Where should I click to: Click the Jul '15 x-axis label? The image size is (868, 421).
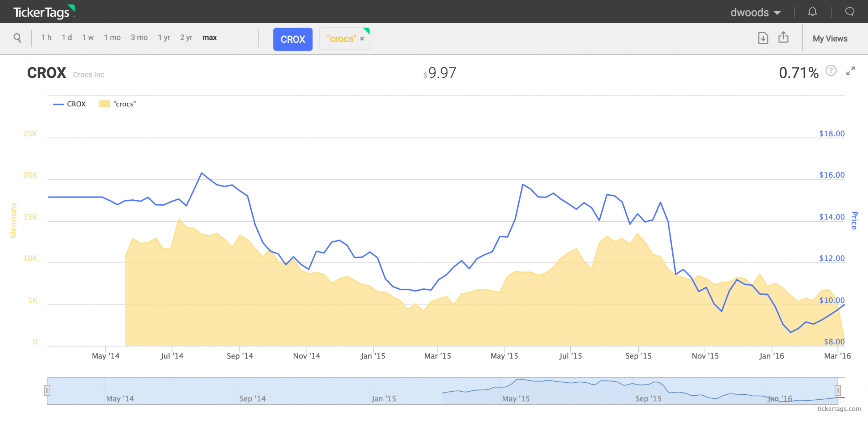(570, 356)
